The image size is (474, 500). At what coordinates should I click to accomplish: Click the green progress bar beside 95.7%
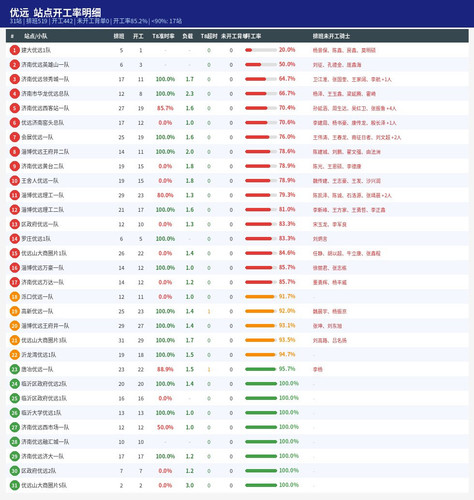pos(261,369)
